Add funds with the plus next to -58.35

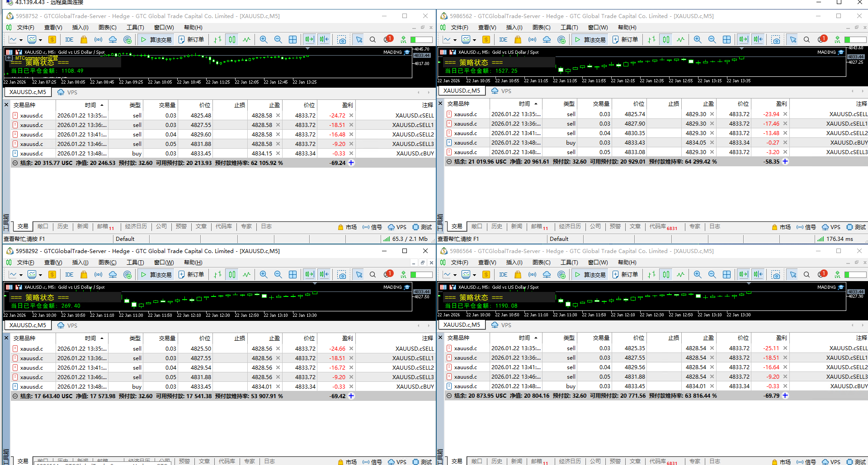785,162
